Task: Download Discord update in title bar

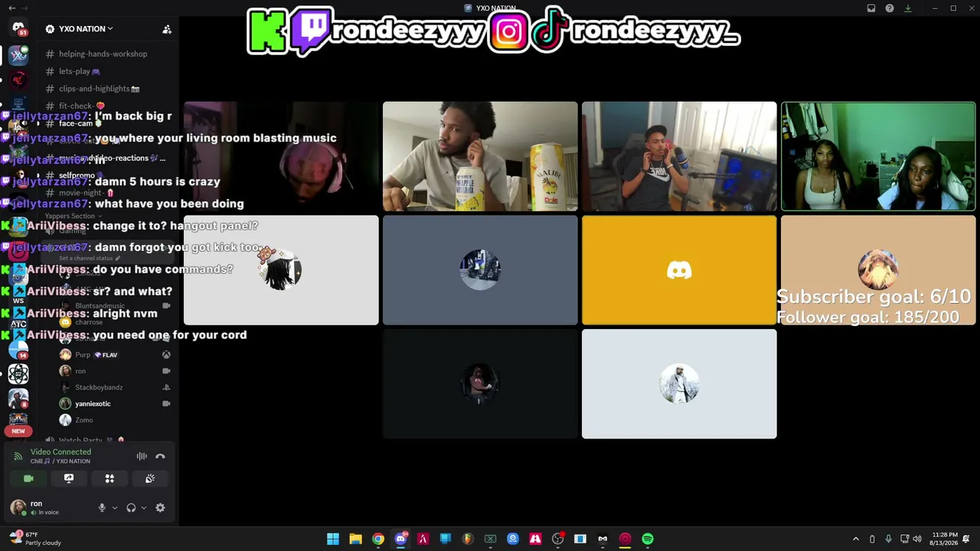Action: [x=908, y=8]
